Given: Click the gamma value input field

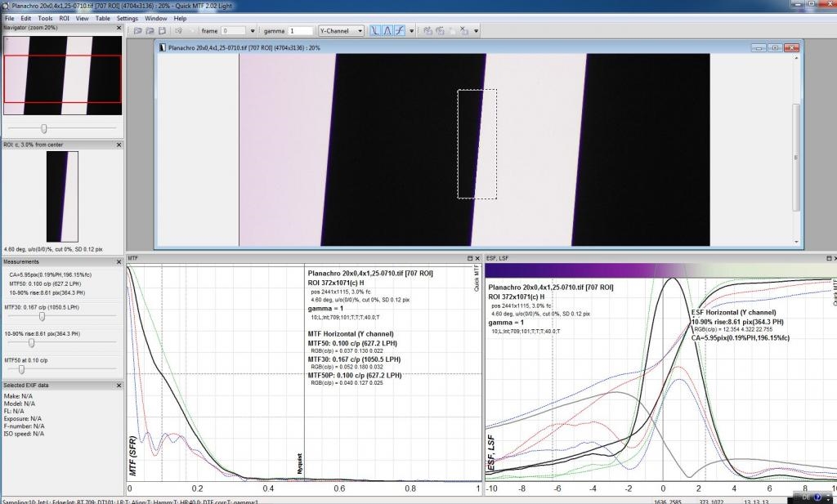Looking at the screenshot, I should coord(300,31).
